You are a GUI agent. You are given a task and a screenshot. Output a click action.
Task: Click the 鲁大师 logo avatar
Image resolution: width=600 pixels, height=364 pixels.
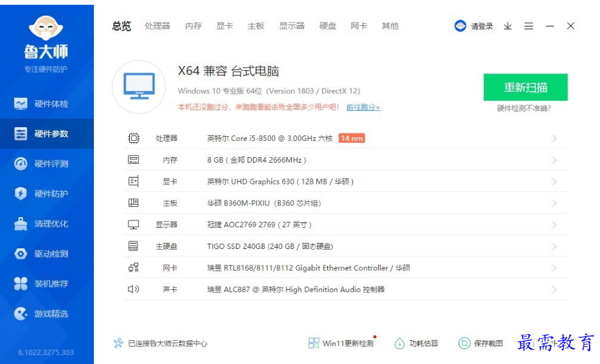[46, 28]
